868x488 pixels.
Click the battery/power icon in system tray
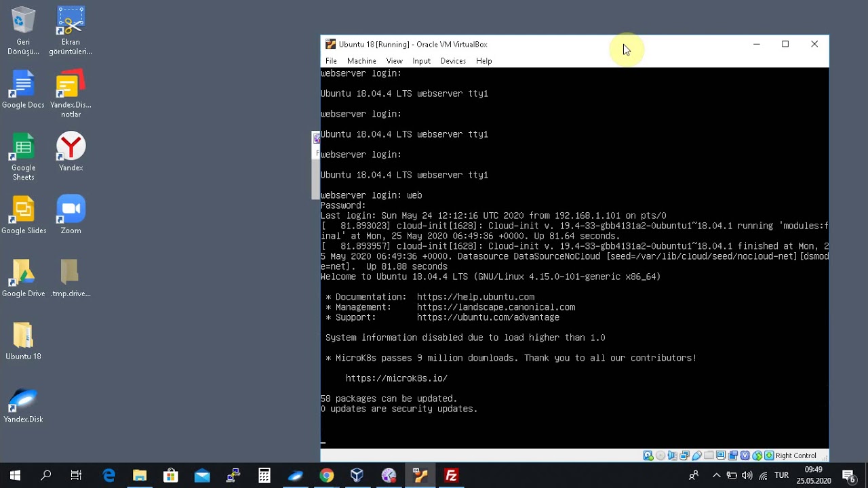coord(732,476)
